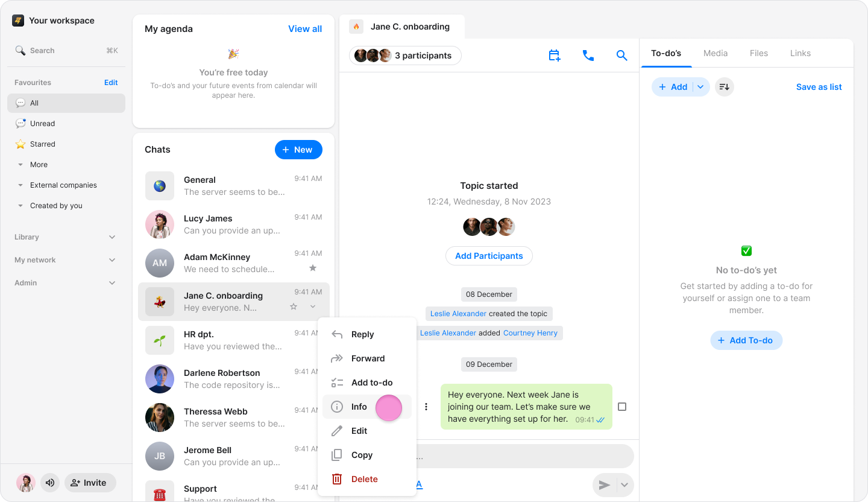This screenshot has width=868, height=502.
Task: Open the Adam McKinney AM avatar
Action: [x=160, y=263]
